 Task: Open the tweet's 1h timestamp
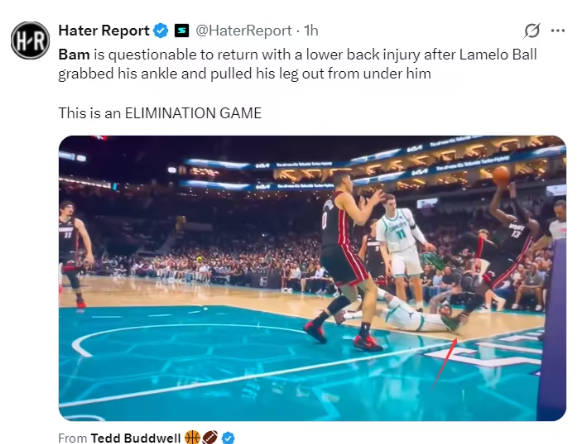[311, 31]
